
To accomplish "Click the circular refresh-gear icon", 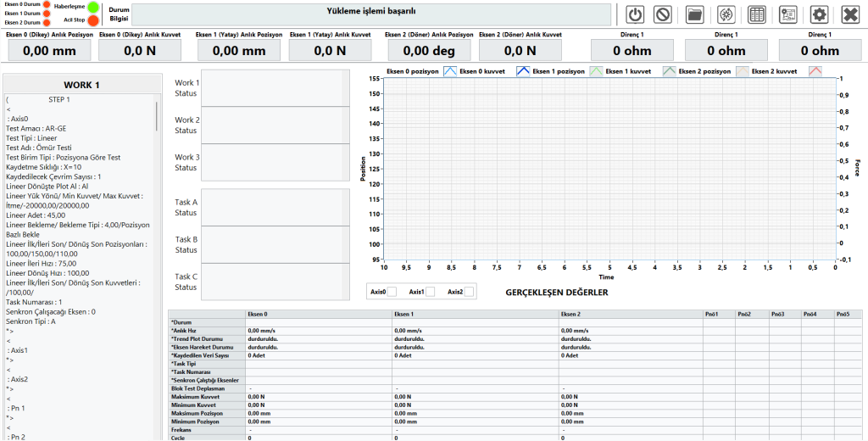I will 726,14.
